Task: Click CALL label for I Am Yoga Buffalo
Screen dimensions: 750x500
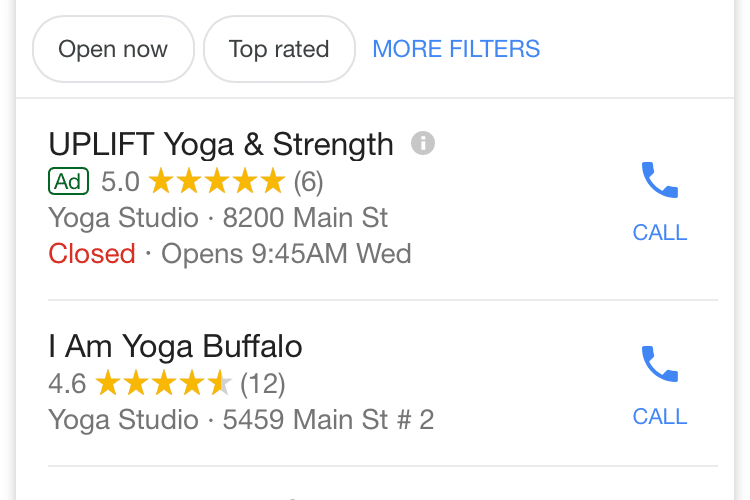Action: click(x=660, y=417)
